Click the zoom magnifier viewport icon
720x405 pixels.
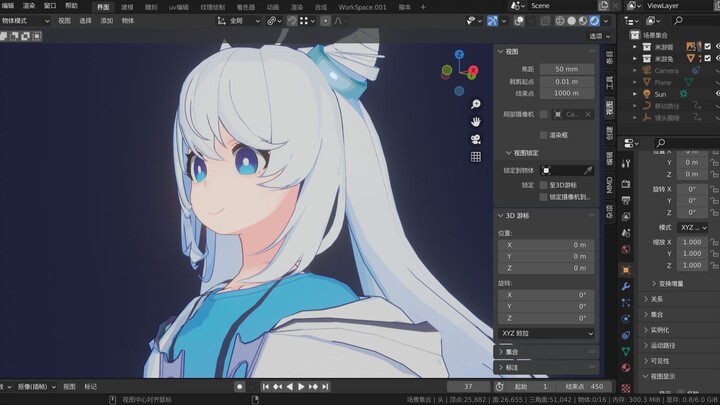pos(476,104)
